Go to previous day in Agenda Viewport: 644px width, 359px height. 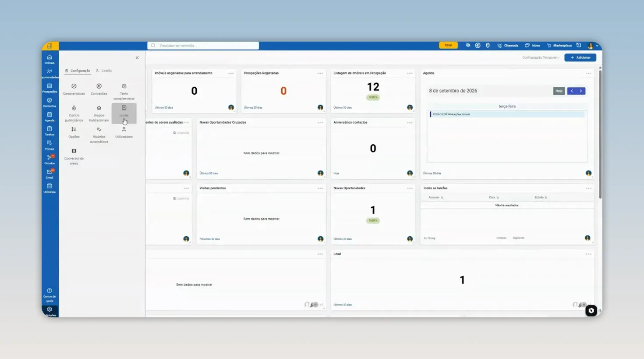[x=572, y=91]
